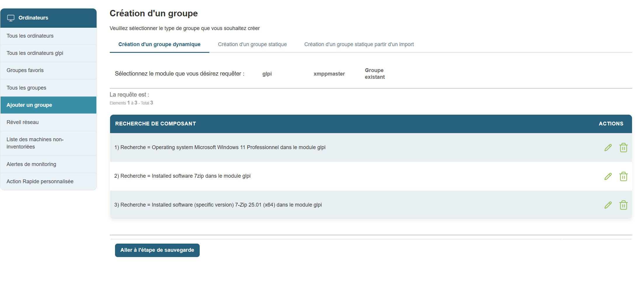The width and height of the screenshot is (644, 290).
Task: Switch to Création d'un groupe statique tab
Action: click(252, 44)
